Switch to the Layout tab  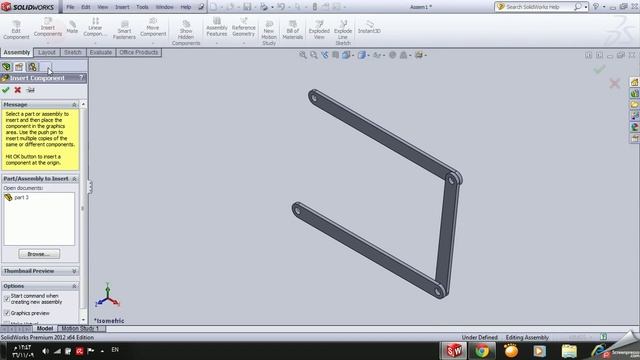pyautogui.click(x=47, y=52)
